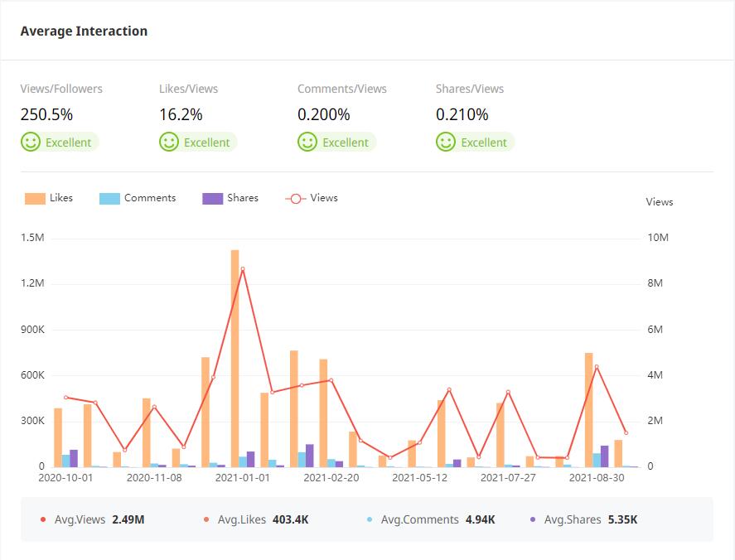This screenshot has width=735, height=560.
Task: Click the smiley icon under Likes/Views
Action: click(169, 142)
